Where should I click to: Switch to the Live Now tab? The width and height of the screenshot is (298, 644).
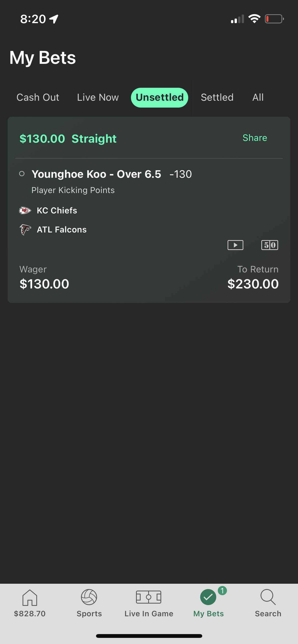[x=98, y=97]
